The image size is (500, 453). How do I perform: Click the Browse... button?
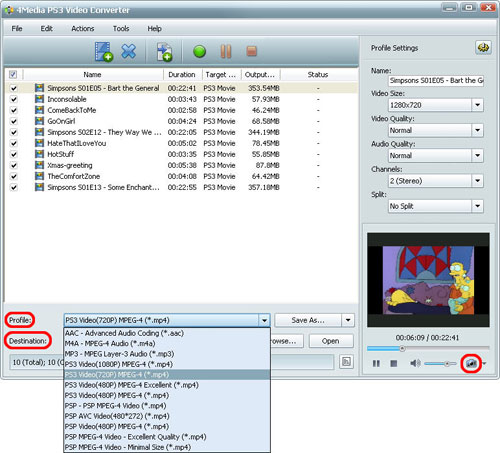tap(287, 341)
